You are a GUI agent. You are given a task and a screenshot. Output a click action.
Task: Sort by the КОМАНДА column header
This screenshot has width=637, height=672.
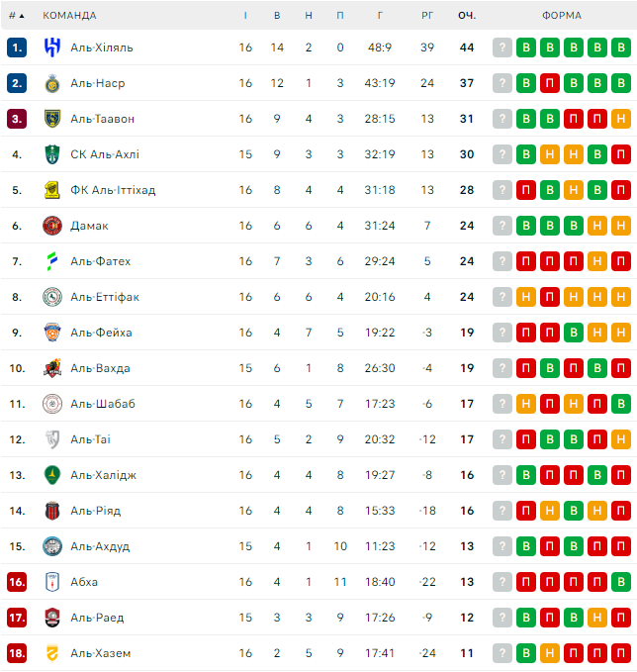pos(69,16)
